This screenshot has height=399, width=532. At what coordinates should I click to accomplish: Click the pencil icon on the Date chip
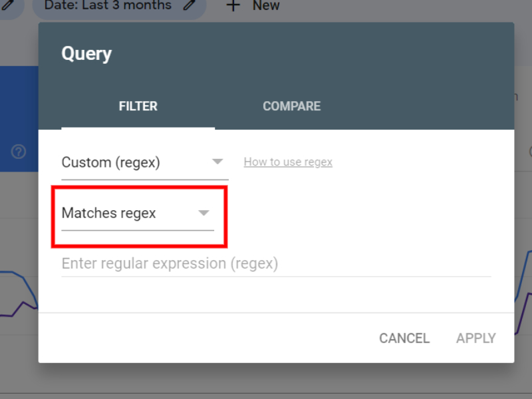(x=190, y=5)
